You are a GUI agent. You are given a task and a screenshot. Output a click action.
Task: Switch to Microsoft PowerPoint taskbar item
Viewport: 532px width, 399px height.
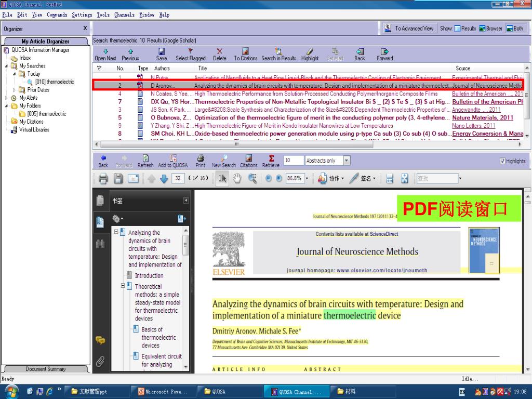point(164,392)
